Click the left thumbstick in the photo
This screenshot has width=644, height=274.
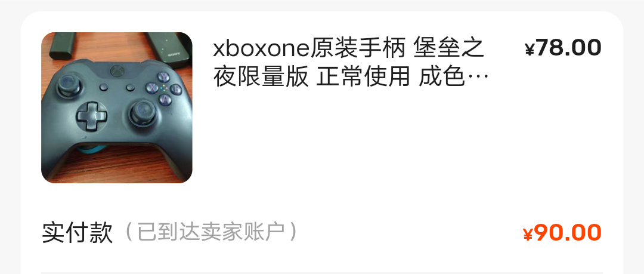69,85
